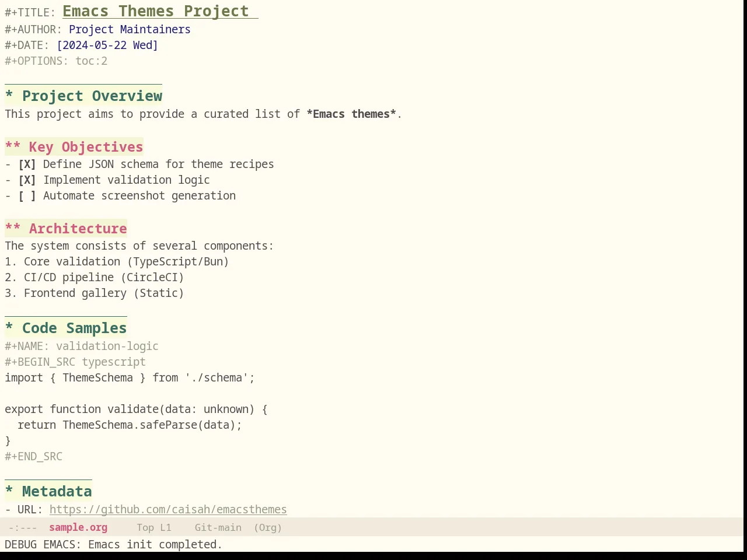The image size is (747, 560).
Task: Toggle the checked 'Define JSON schema' checkbox
Action: (27, 164)
